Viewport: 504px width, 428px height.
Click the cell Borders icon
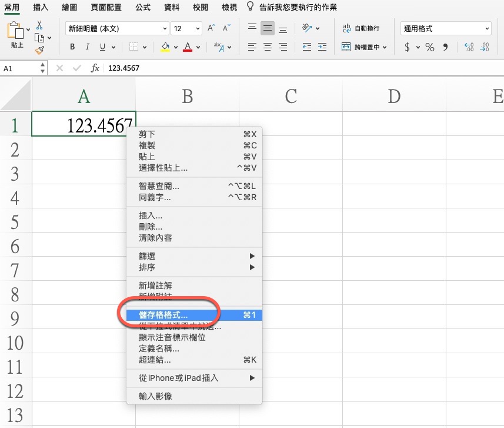point(133,47)
